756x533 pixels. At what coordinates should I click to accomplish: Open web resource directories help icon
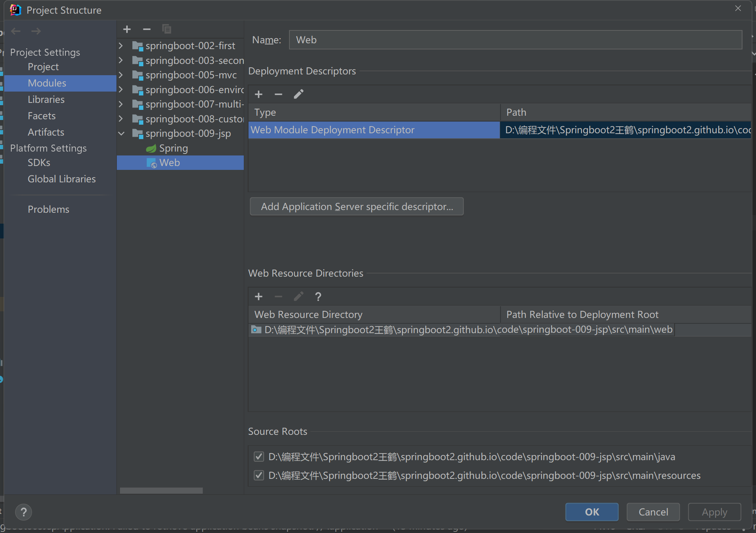coord(318,297)
